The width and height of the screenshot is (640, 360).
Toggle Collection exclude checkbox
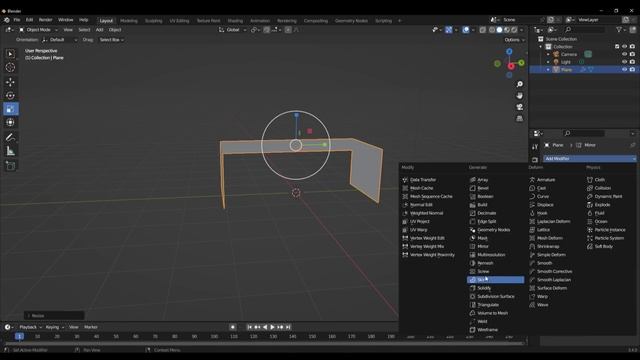point(617,47)
